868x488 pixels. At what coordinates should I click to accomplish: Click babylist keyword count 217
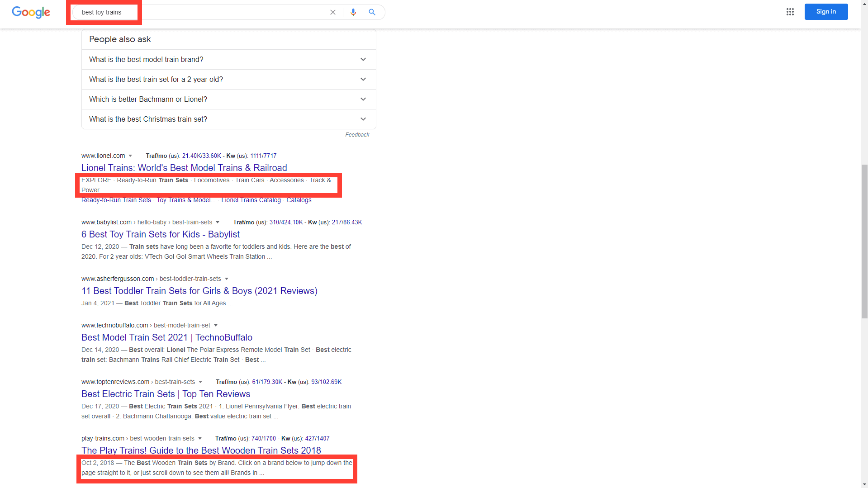(x=337, y=223)
